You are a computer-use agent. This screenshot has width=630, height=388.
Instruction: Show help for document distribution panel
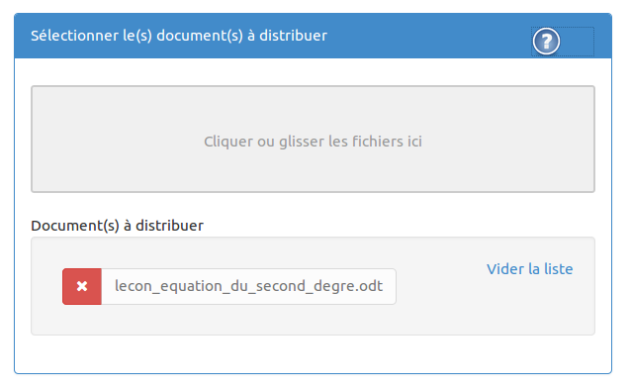pyautogui.click(x=546, y=41)
